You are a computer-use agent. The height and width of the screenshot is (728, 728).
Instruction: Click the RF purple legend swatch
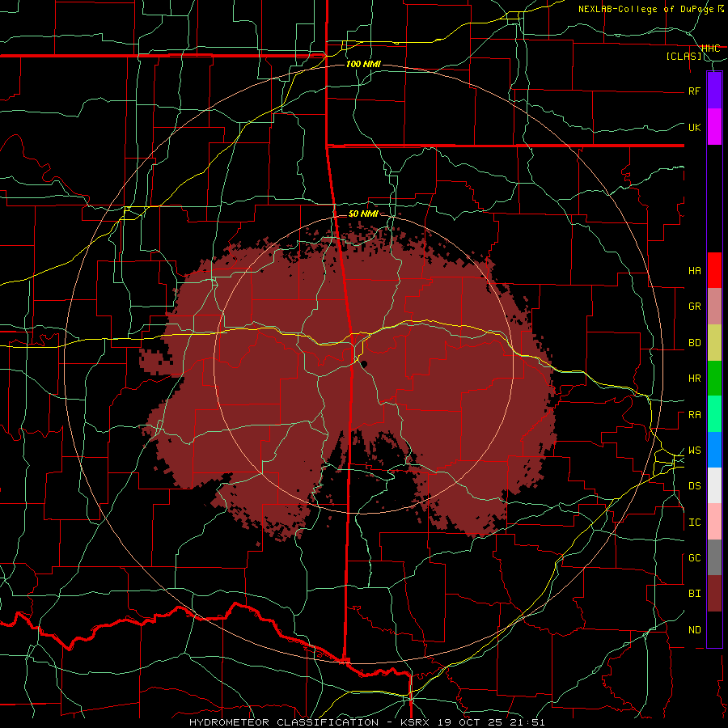tap(714, 91)
